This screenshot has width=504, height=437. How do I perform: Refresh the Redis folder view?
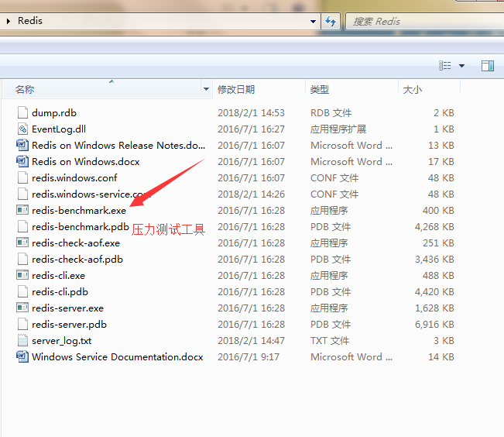(331, 22)
